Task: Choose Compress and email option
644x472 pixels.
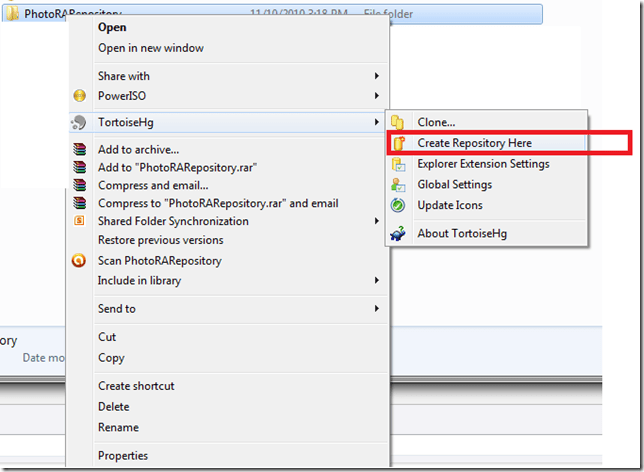Action: 153,185
